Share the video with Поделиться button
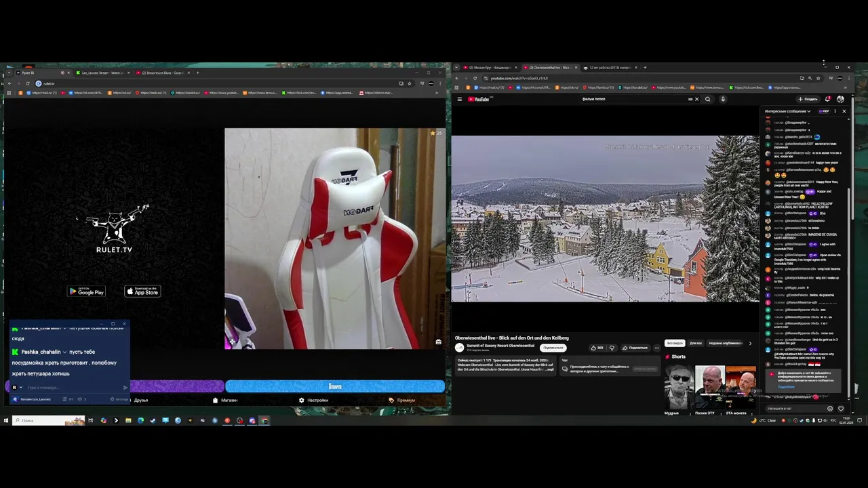868x488 pixels. tap(635, 348)
